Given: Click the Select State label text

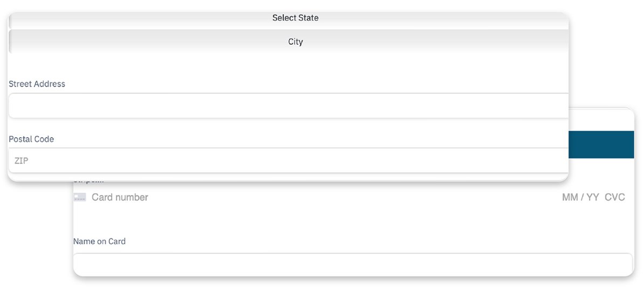Looking at the screenshot, I should [x=295, y=18].
